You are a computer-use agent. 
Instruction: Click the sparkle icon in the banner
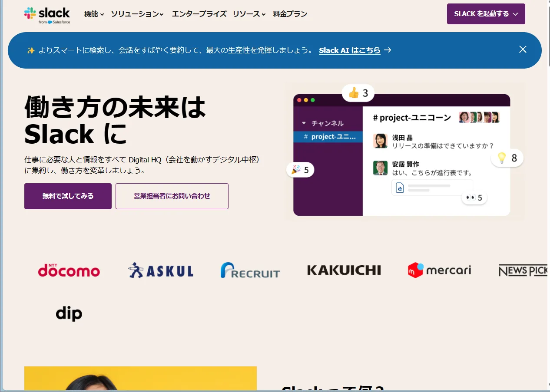tap(31, 50)
